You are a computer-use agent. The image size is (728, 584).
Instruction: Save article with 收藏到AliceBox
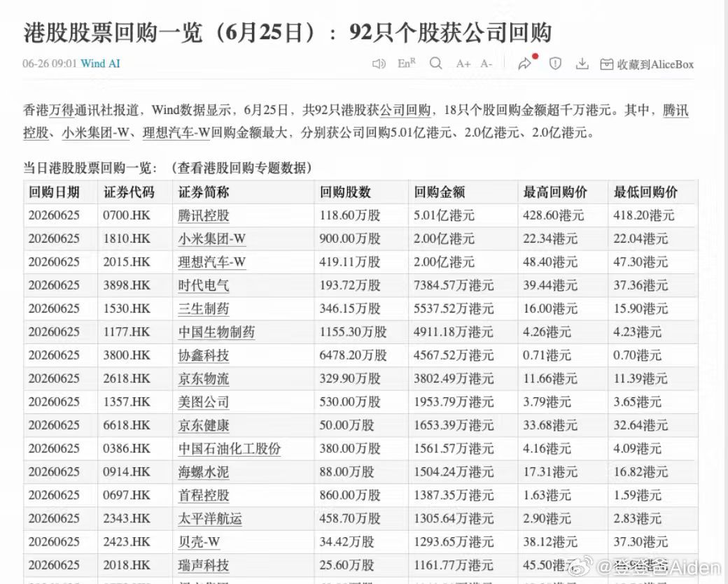click(647, 64)
